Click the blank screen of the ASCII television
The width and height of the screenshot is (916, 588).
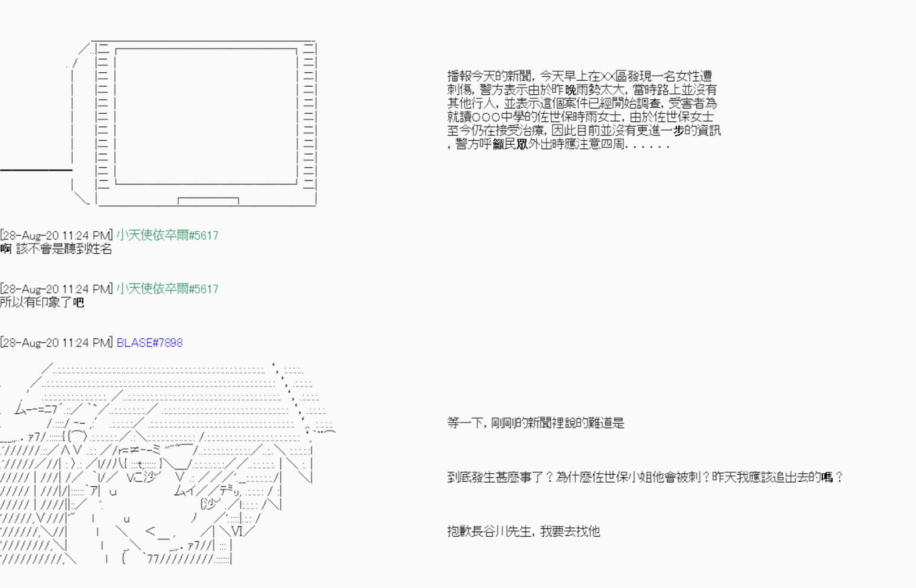206,117
